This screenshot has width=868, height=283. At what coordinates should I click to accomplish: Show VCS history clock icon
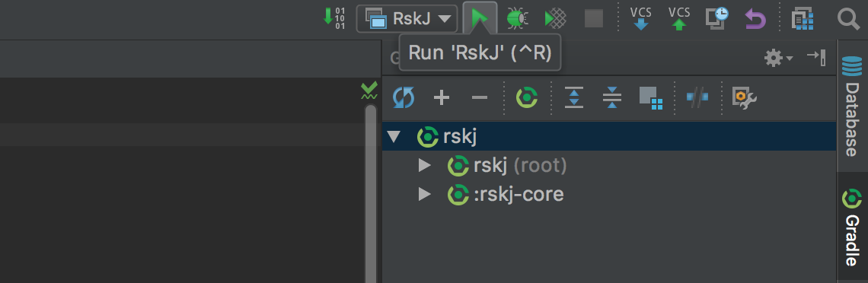(x=717, y=18)
